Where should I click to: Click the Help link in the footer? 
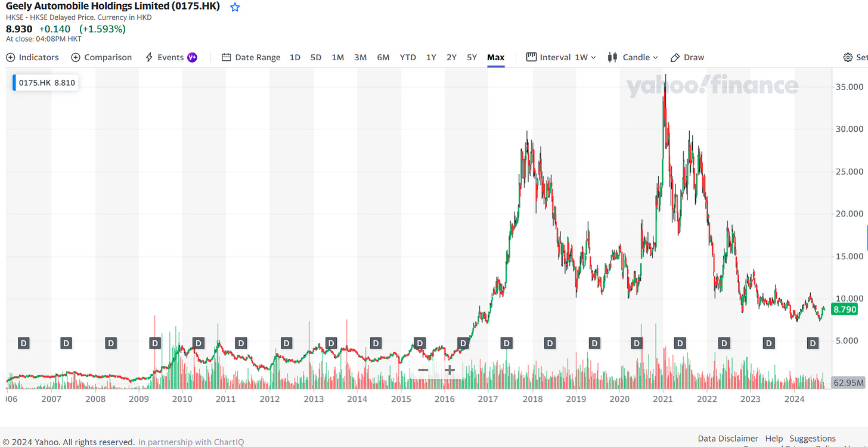(773, 438)
